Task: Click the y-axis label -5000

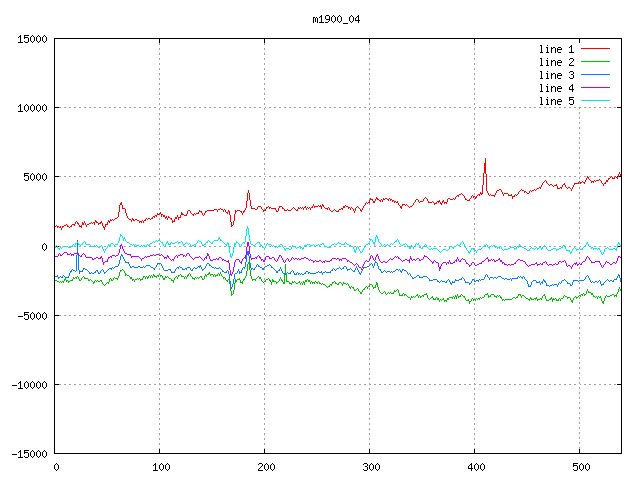Action: point(32,316)
